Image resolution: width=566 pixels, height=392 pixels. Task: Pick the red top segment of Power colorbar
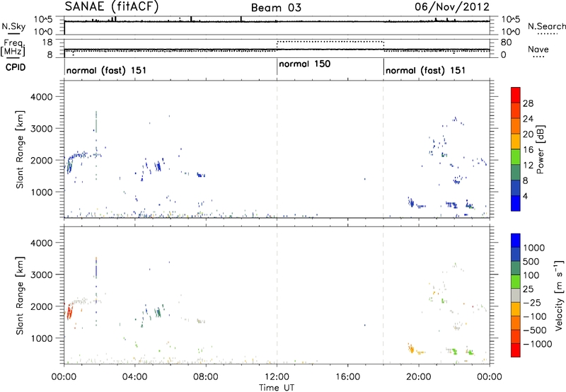coord(516,95)
